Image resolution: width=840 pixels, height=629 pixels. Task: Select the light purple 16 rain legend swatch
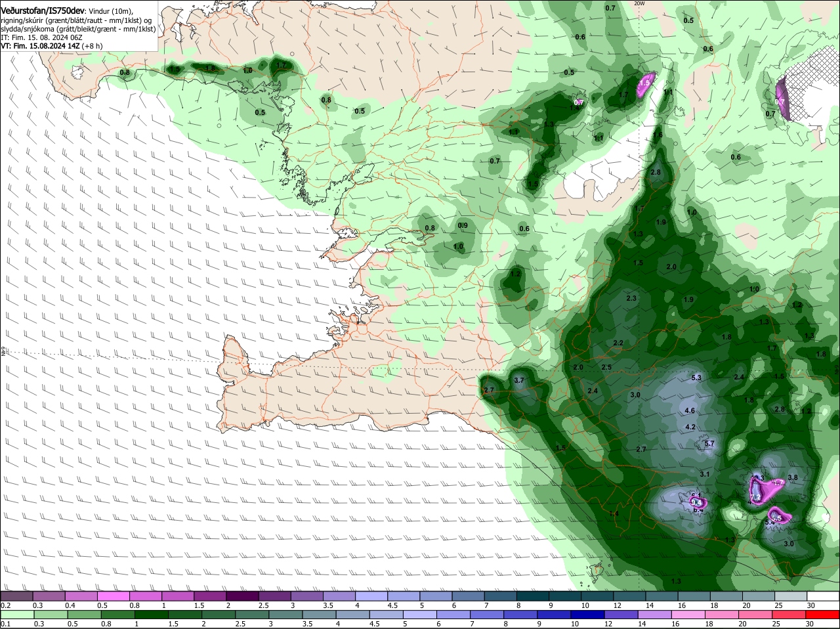pos(689,615)
